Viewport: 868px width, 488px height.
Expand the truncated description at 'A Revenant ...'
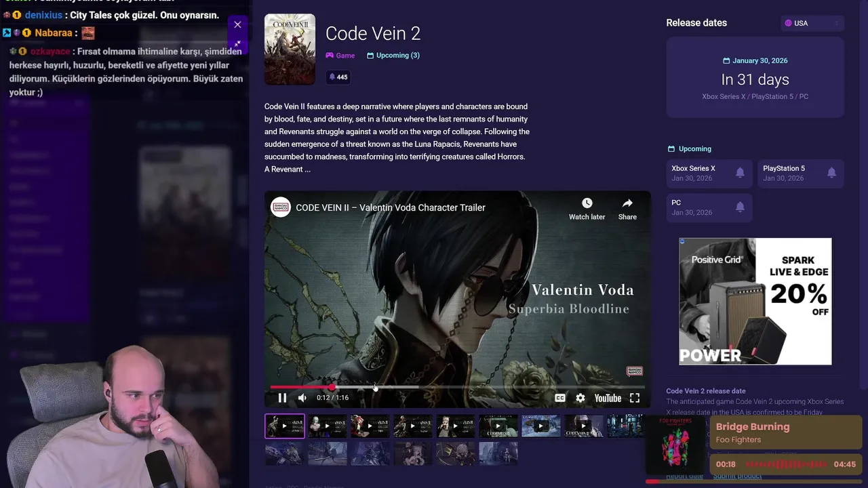click(x=288, y=169)
